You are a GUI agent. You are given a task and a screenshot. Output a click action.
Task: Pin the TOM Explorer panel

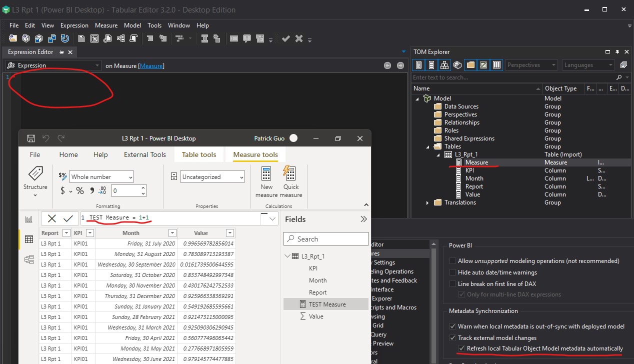coord(617,52)
